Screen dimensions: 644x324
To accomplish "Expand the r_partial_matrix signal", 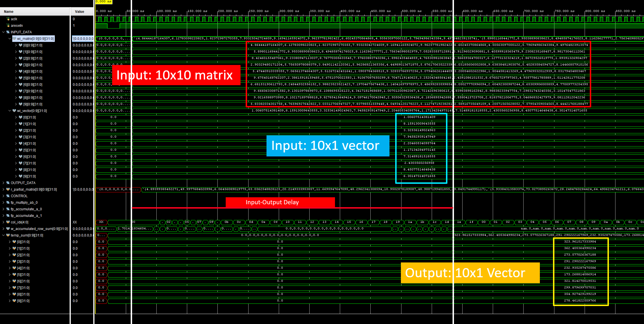I will (3, 189).
